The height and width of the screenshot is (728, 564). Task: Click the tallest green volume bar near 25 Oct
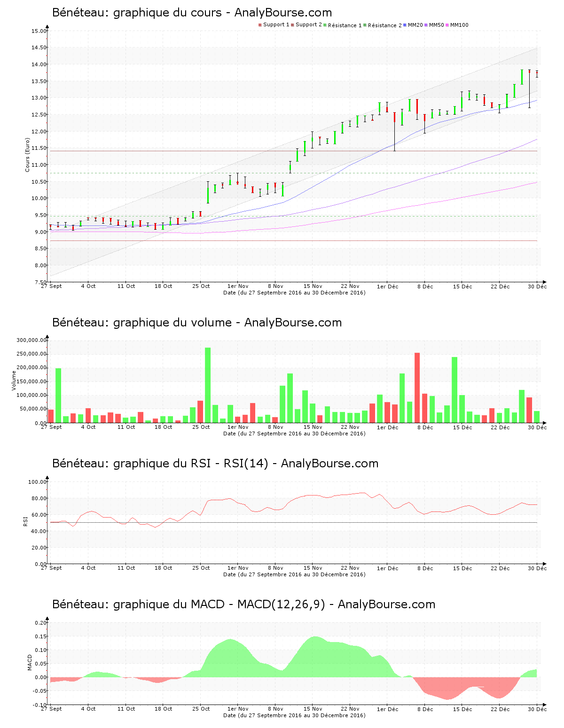pyautogui.click(x=208, y=385)
